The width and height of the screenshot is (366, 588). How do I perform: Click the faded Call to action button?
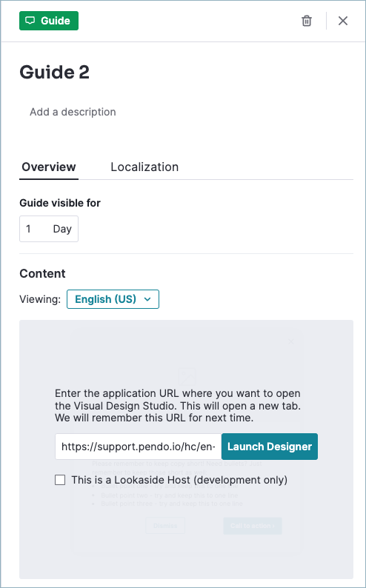coord(253,526)
